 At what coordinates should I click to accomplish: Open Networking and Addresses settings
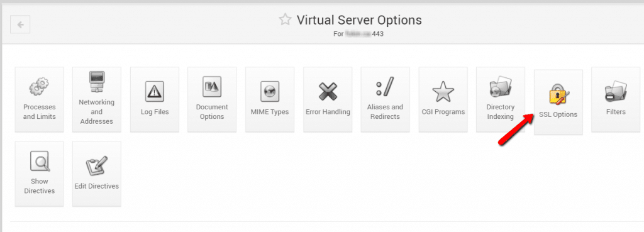tap(96, 100)
